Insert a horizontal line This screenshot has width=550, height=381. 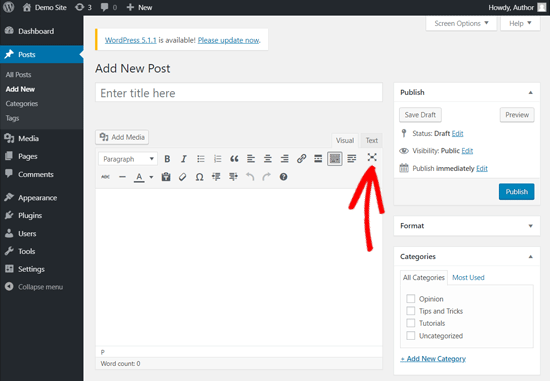pos(122,177)
